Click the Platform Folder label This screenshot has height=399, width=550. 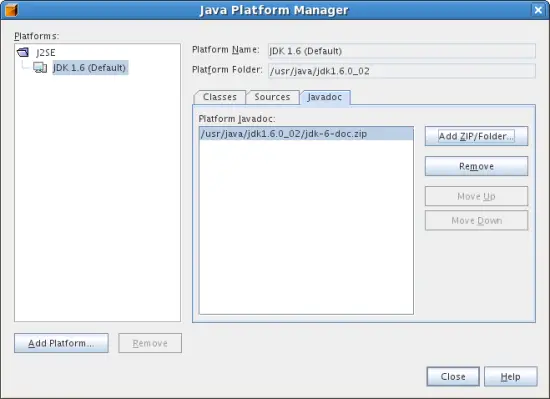(x=227, y=70)
